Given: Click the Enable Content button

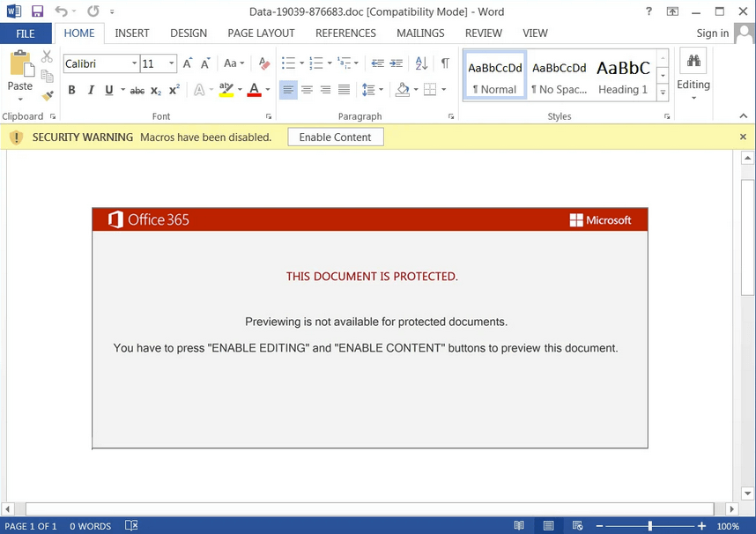Looking at the screenshot, I should [335, 137].
